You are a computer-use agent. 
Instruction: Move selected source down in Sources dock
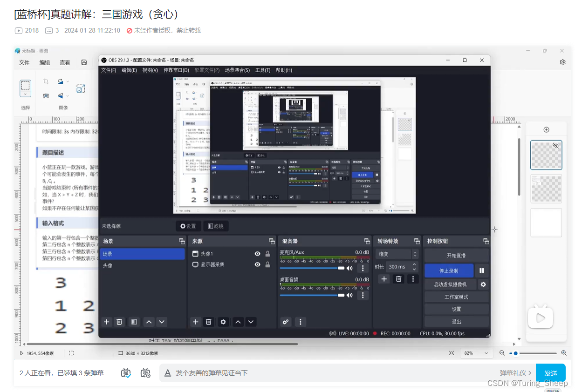pos(251,322)
